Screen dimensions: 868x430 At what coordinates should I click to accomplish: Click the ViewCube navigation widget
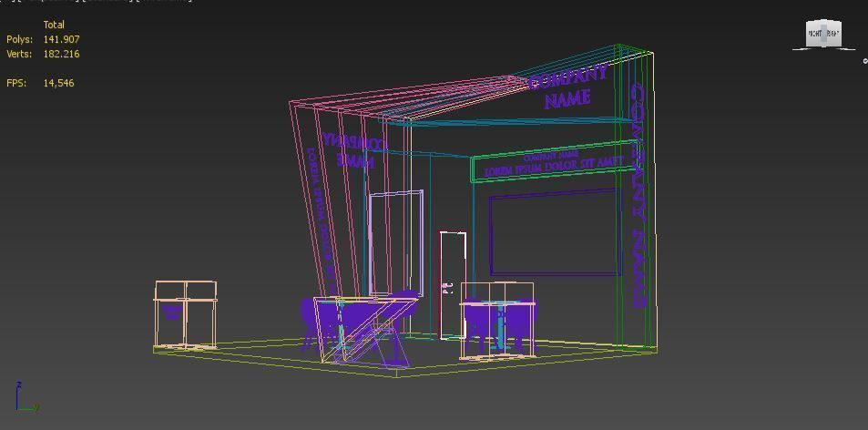tap(823, 35)
